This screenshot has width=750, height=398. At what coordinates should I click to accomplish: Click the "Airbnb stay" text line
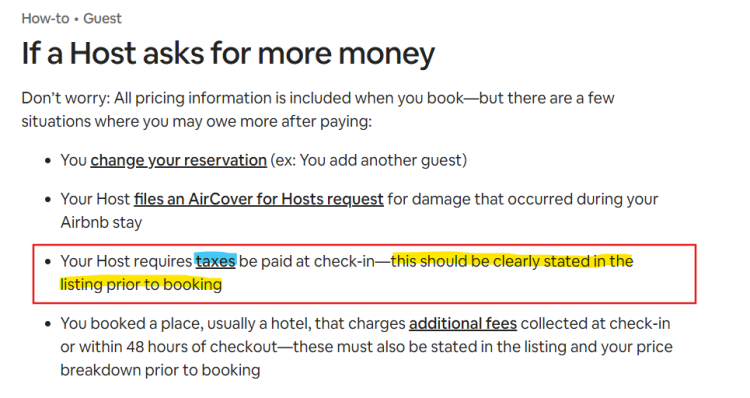pyautogui.click(x=101, y=222)
